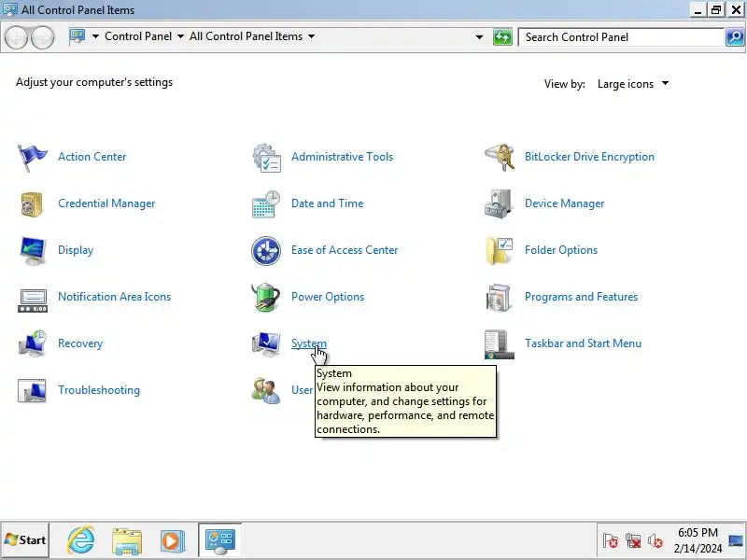Image resolution: width=747 pixels, height=560 pixels.
Task: Open the Recovery link
Action: click(x=80, y=343)
